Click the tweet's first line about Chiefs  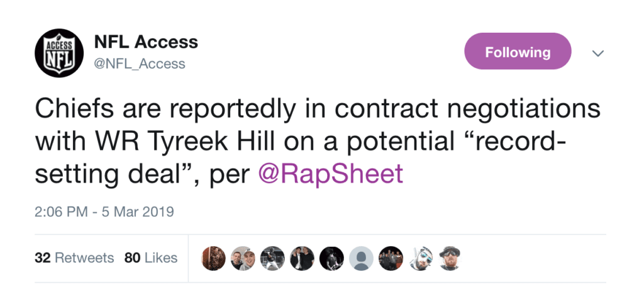[x=314, y=109]
